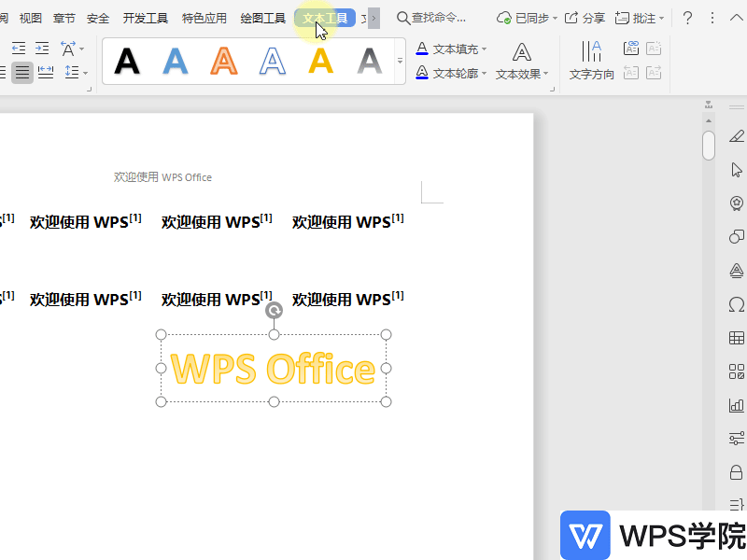Viewport: 747px width, 560px height.
Task: Apply the black filled text style preset
Action: (127, 62)
